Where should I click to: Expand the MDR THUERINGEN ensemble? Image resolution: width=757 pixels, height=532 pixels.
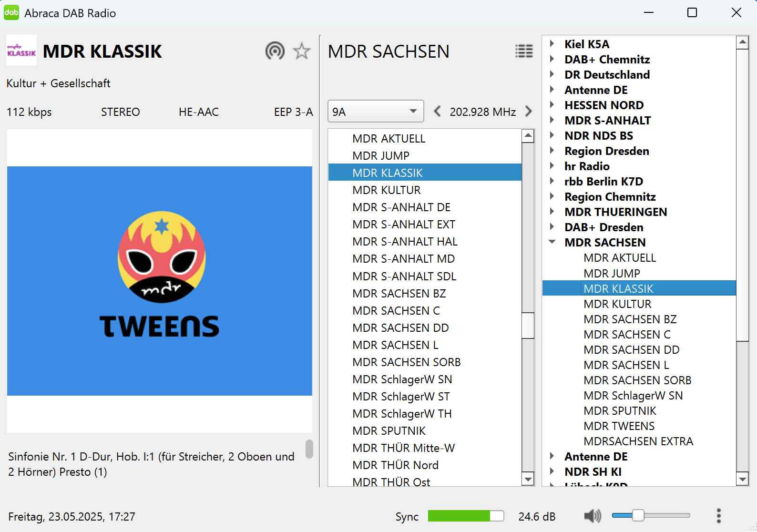pyautogui.click(x=552, y=212)
